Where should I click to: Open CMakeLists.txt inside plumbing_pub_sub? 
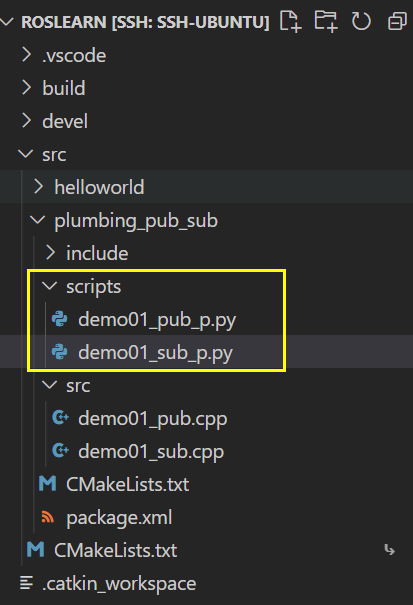pyautogui.click(x=127, y=484)
